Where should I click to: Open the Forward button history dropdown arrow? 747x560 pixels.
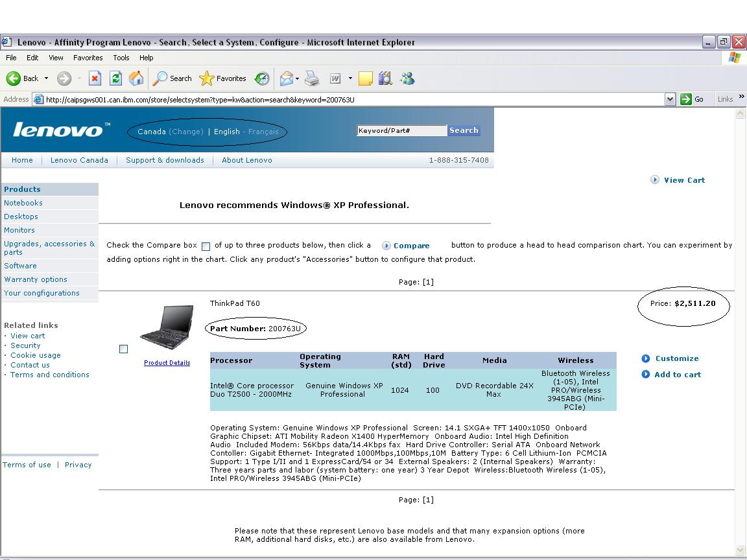(78, 78)
